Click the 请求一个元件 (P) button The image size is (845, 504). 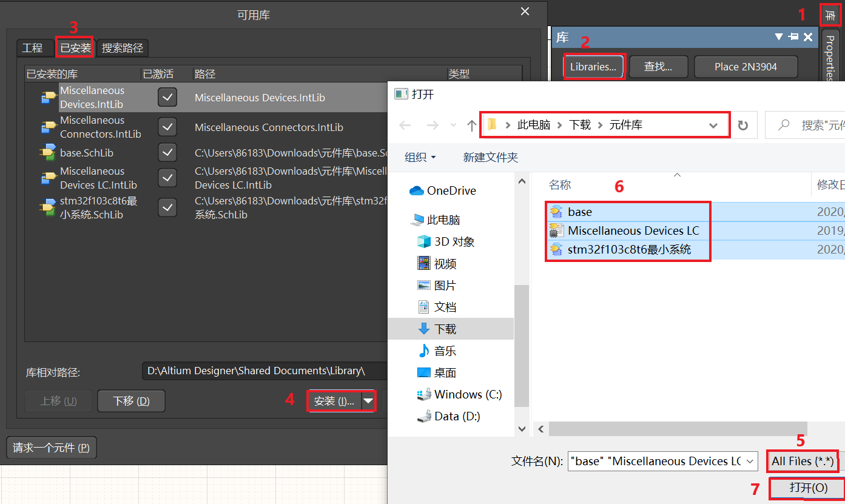coord(51,448)
